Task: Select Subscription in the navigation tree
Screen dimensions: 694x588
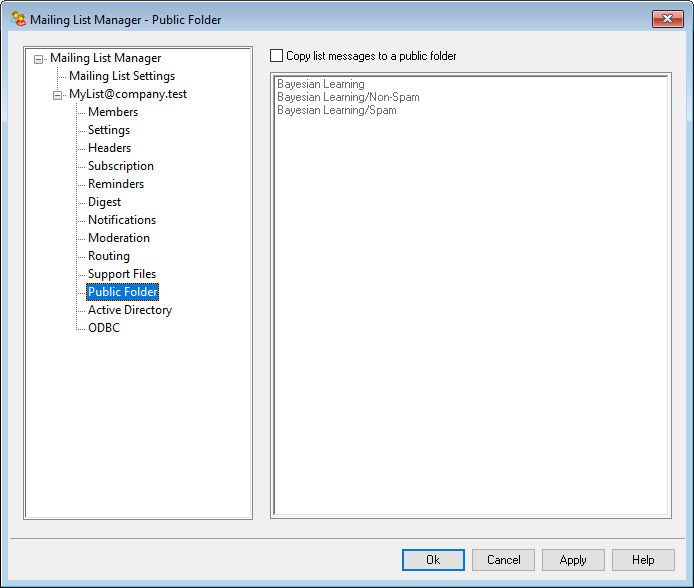Action: 120,166
